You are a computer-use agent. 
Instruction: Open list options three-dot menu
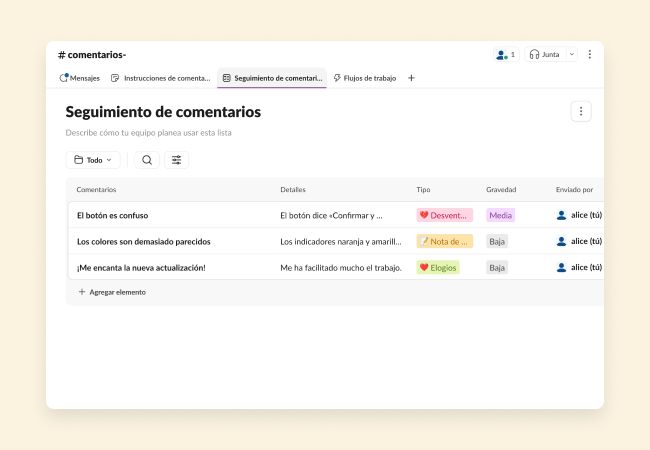pos(581,112)
